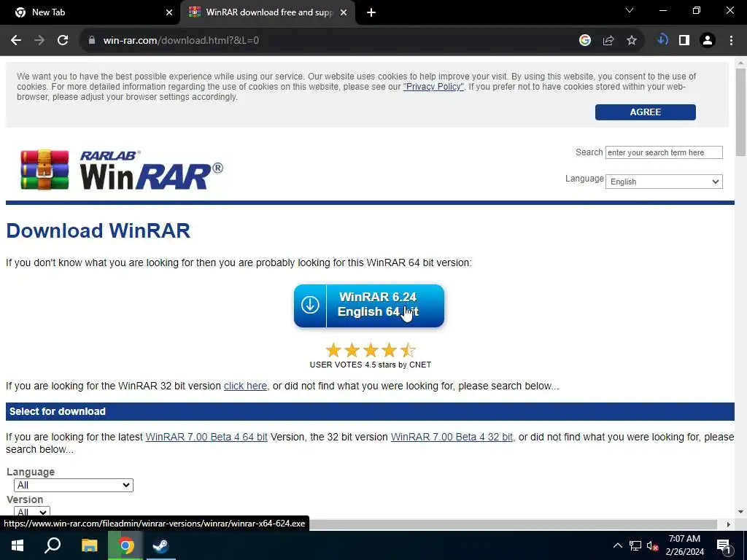The image size is (747, 560).
Task: Open a new browser tab with plus
Action: (371, 13)
